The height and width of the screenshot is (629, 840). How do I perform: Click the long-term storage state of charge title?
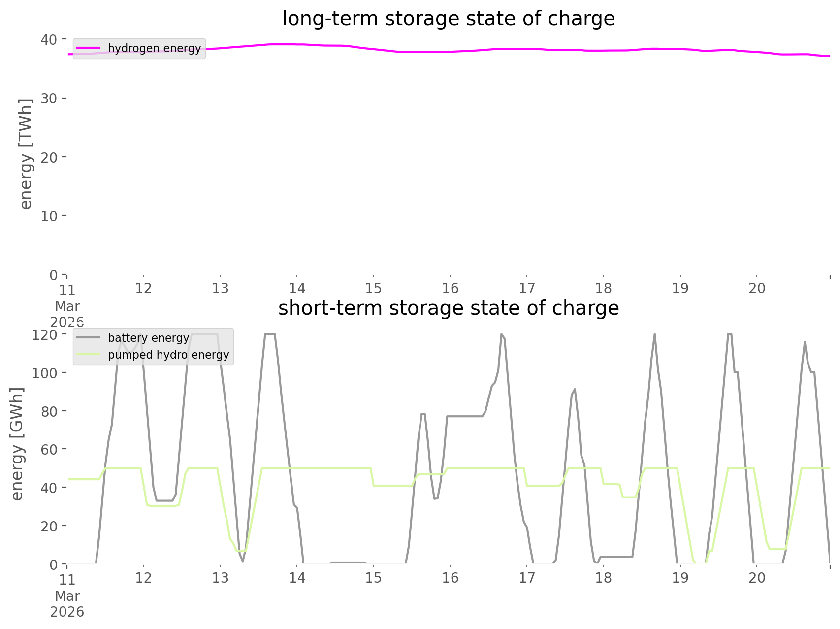click(x=448, y=19)
